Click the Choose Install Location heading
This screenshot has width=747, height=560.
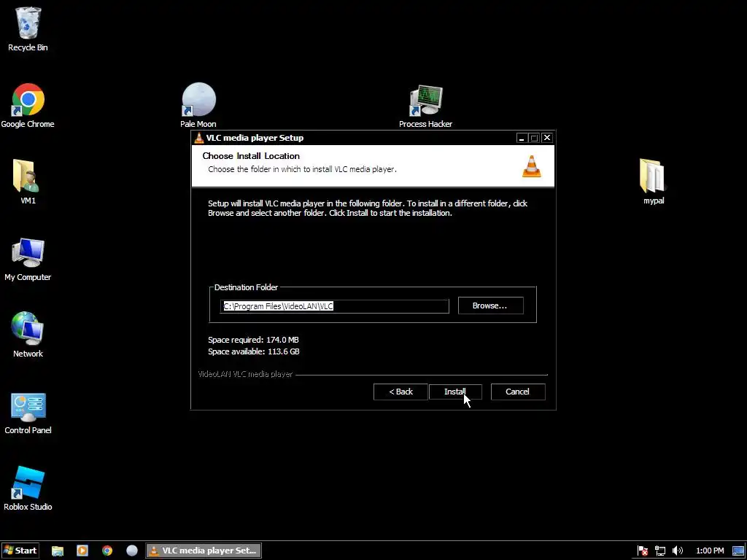251,156
